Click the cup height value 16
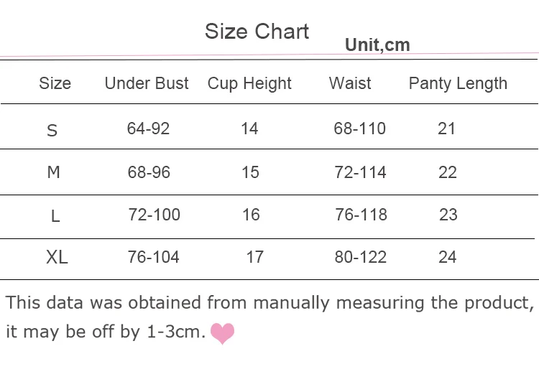This screenshot has width=539, height=392. (x=251, y=215)
